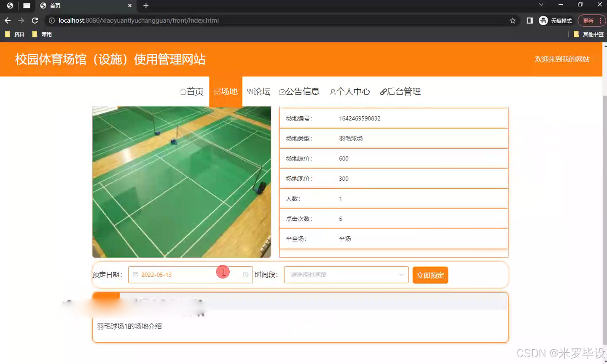The width and height of the screenshot is (607, 364).
Task: Click the chain-link icon beside 后台管理
Action: pyautogui.click(x=383, y=91)
